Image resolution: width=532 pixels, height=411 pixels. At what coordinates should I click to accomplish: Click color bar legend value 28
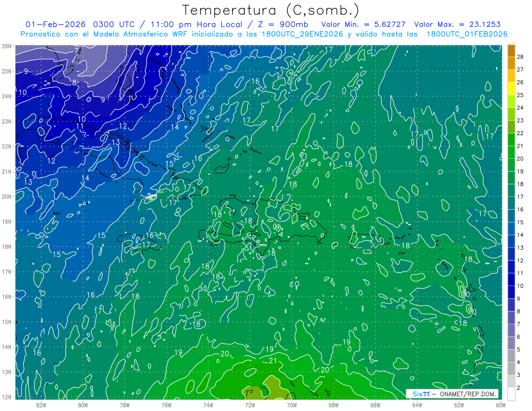(x=520, y=57)
